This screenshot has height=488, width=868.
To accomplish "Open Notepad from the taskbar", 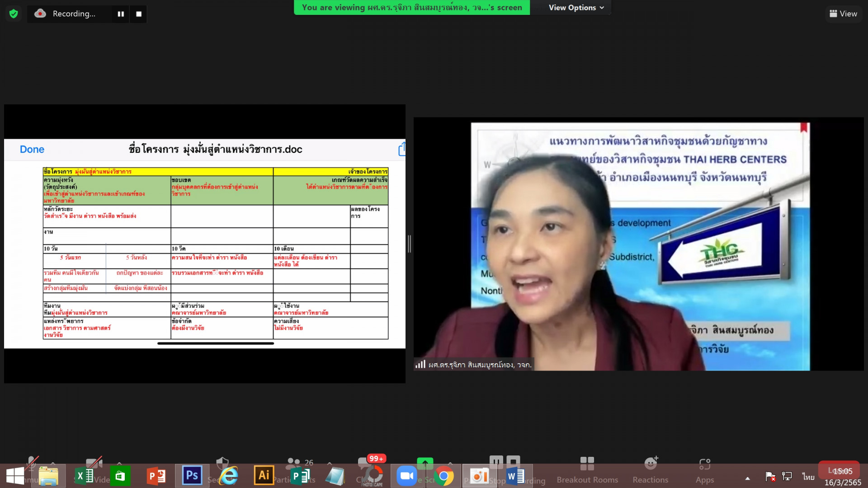I will point(335,476).
